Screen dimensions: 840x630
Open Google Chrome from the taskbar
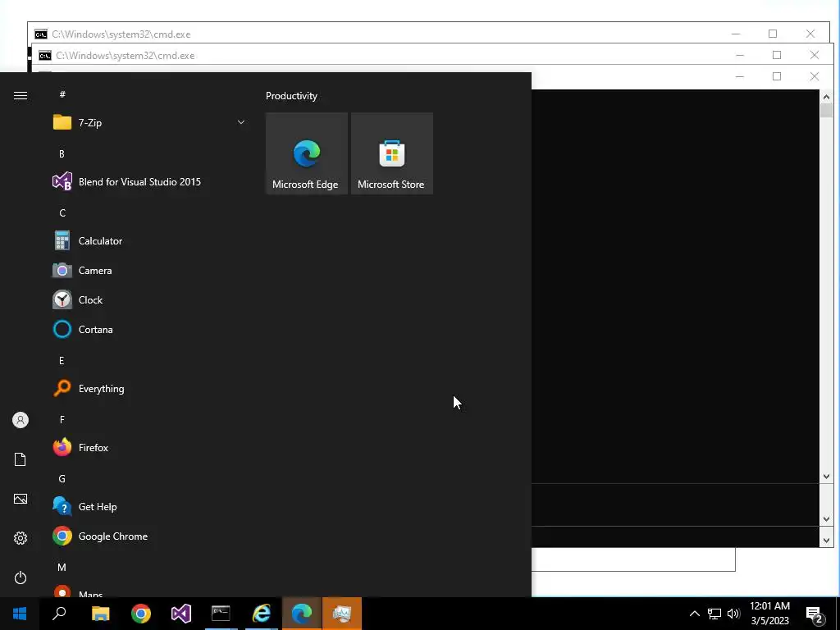pos(141,614)
